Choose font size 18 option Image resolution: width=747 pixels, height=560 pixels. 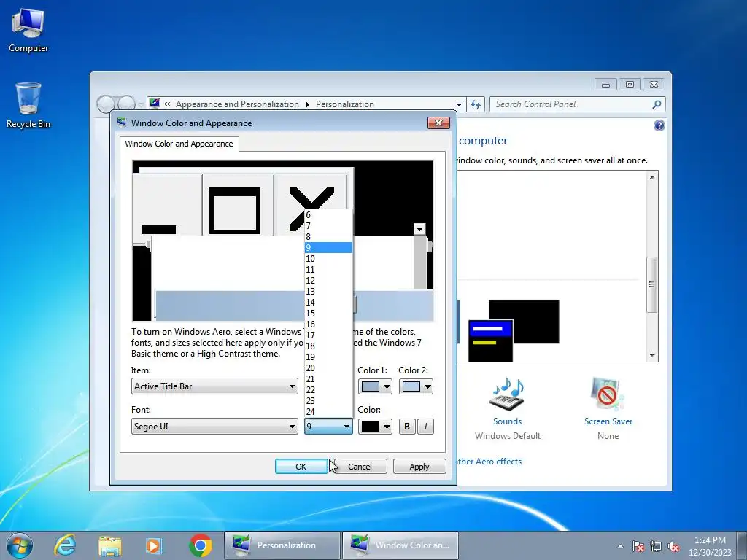point(328,346)
